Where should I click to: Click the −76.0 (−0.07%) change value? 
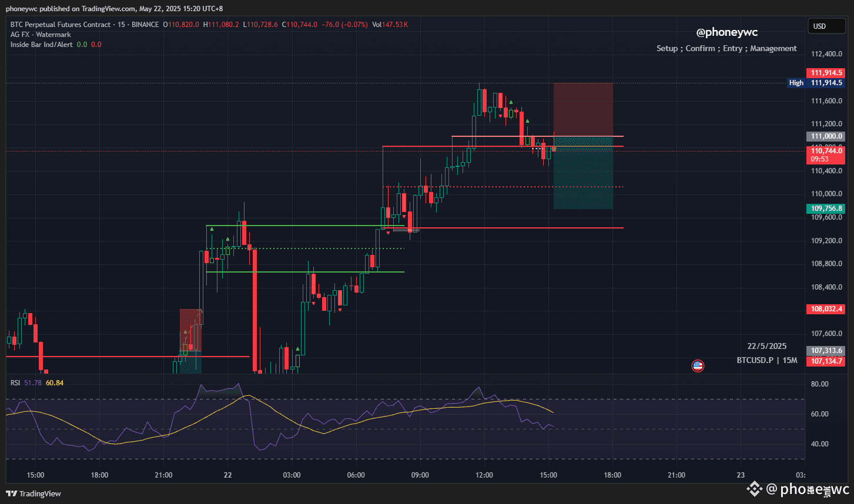click(x=345, y=25)
